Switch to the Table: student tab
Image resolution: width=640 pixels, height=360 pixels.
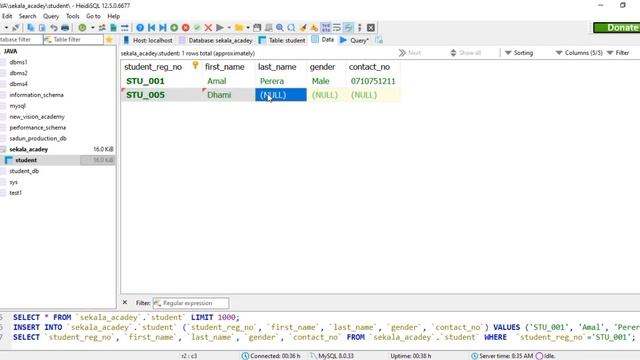[282, 40]
